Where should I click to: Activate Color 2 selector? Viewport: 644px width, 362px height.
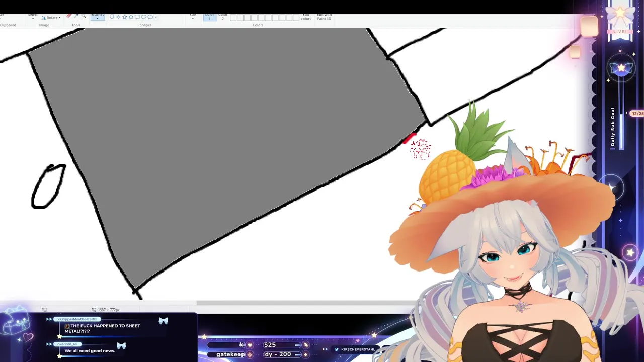coord(223,17)
